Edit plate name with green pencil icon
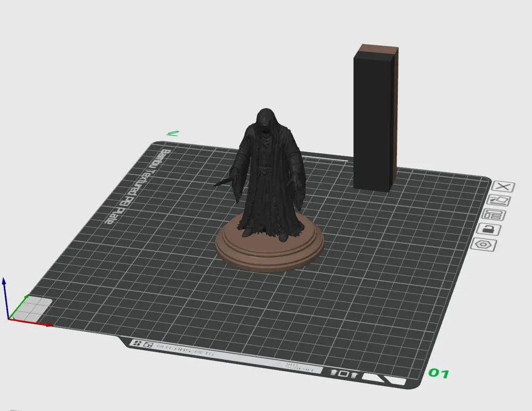This screenshot has height=411, width=532. [173, 133]
